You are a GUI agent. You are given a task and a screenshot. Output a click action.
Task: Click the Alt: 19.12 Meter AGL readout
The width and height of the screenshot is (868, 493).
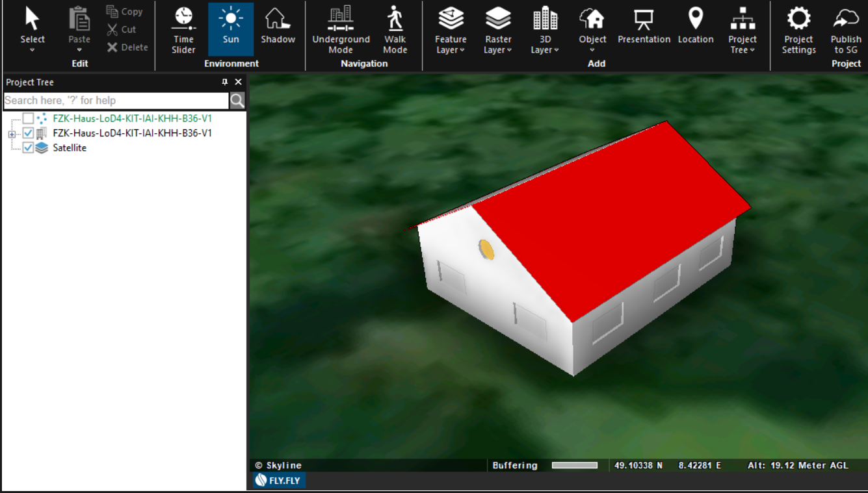pyautogui.click(x=798, y=465)
